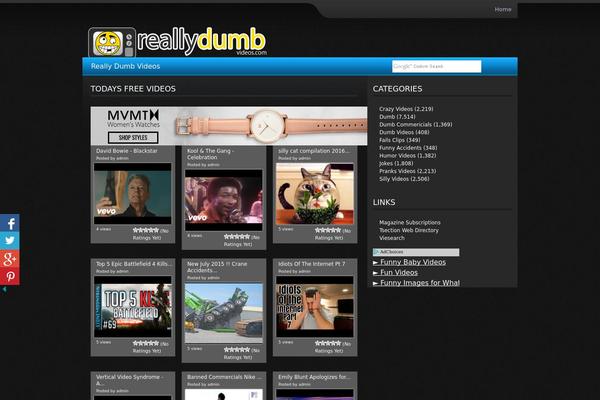This screenshot has width=600, height=400.
Task: Follow Magazine Subscriptions link
Action: [410, 222]
